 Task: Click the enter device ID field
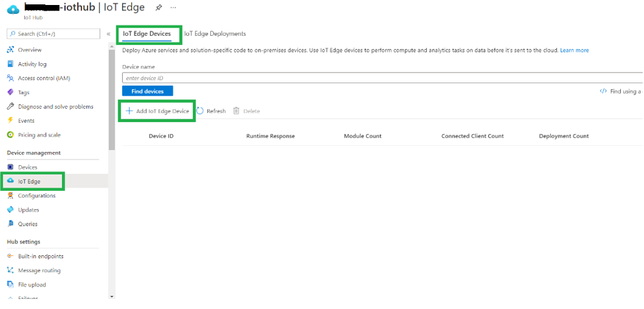(383, 78)
